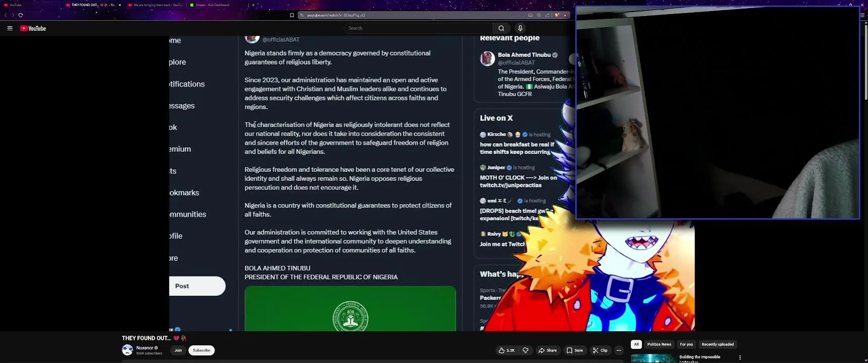Open the Nuxanor channel name link
Viewport: 868px width, 363px height.
145,348
